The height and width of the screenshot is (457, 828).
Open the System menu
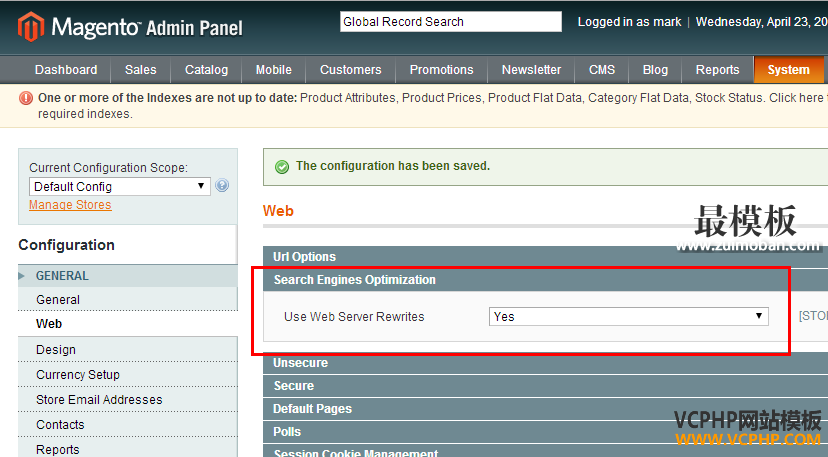point(788,70)
